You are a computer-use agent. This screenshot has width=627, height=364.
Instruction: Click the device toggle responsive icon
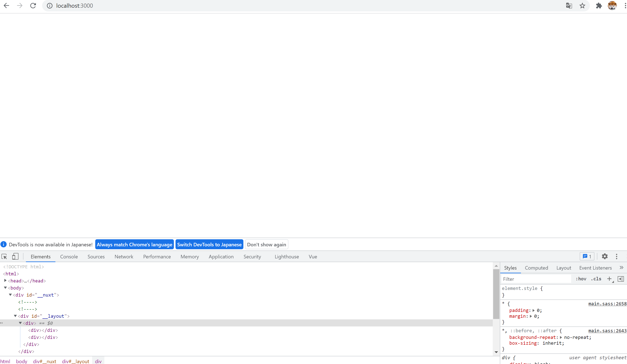coord(15,256)
